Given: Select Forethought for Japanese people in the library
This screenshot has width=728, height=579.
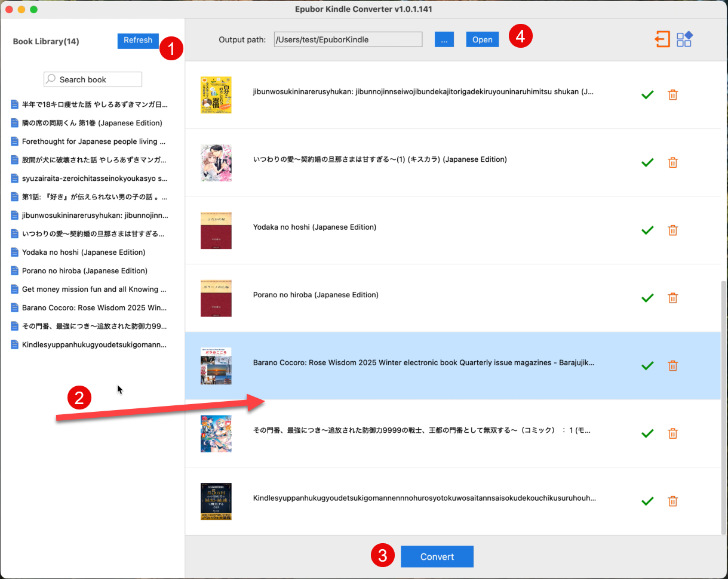Looking at the screenshot, I should click(x=94, y=141).
